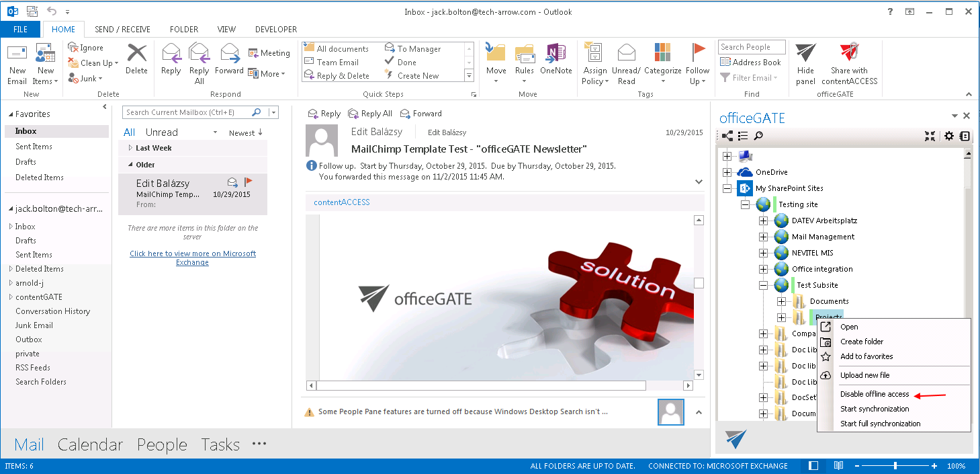Expand the Last Week message group

point(130,148)
